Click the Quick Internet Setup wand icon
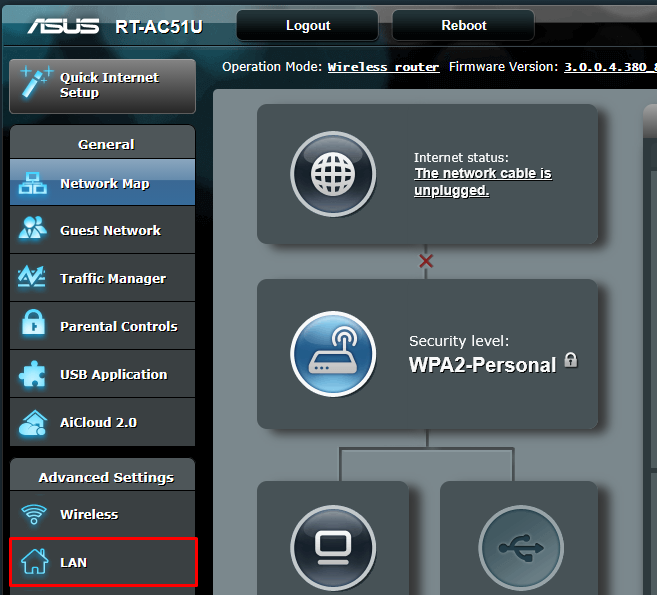657x595 pixels. click(x=36, y=81)
